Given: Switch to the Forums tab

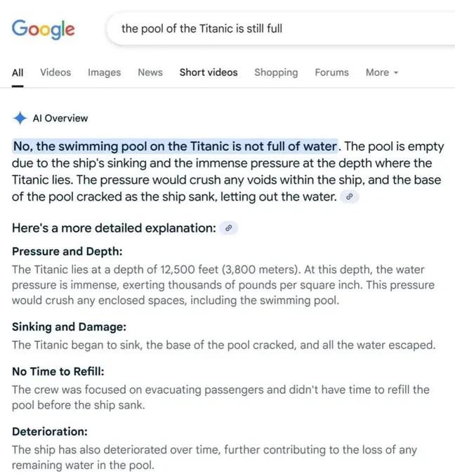Looking at the screenshot, I should [331, 72].
